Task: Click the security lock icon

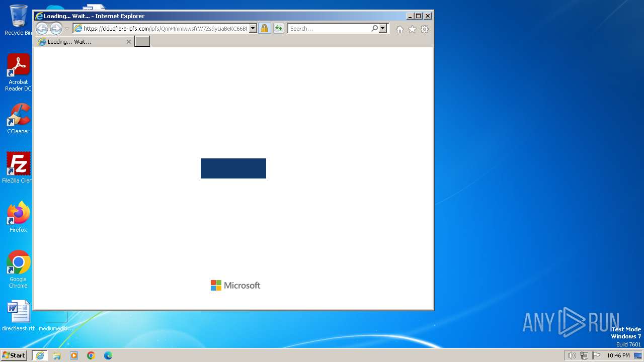Action: [x=264, y=29]
